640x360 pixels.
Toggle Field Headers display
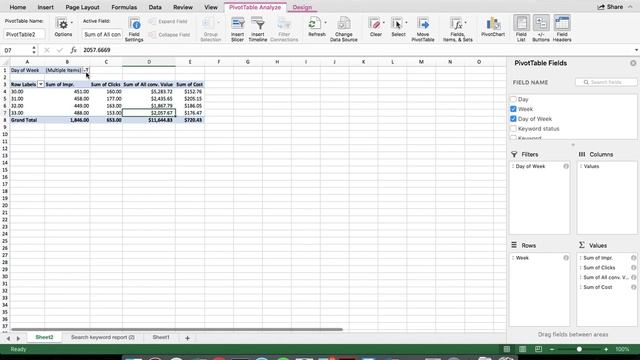point(562,28)
